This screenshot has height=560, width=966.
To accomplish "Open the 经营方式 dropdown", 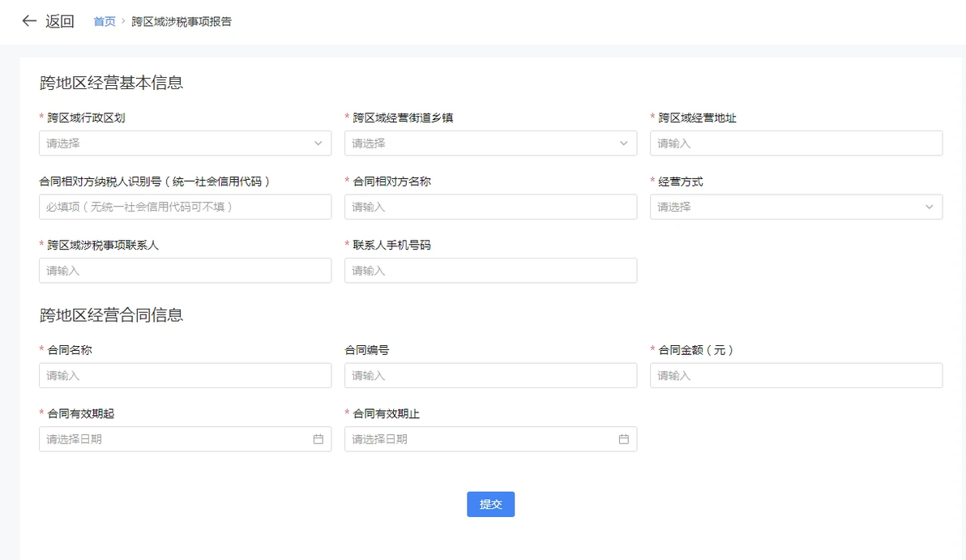I will coord(796,207).
